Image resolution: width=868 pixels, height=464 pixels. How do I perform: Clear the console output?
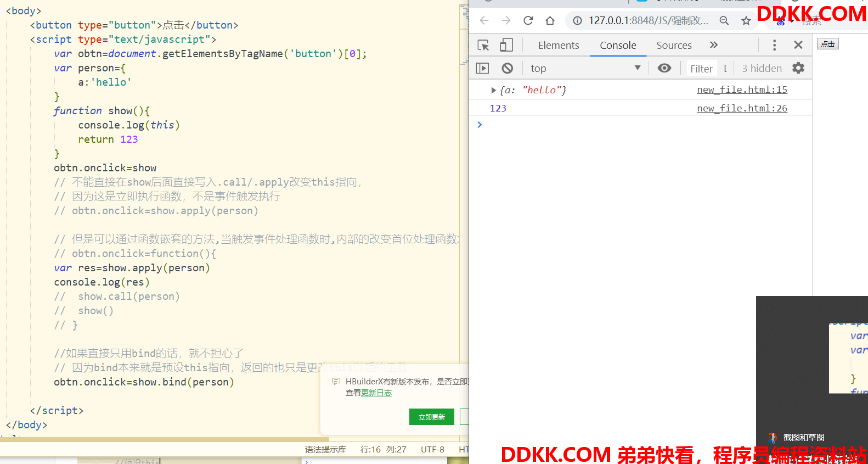508,68
